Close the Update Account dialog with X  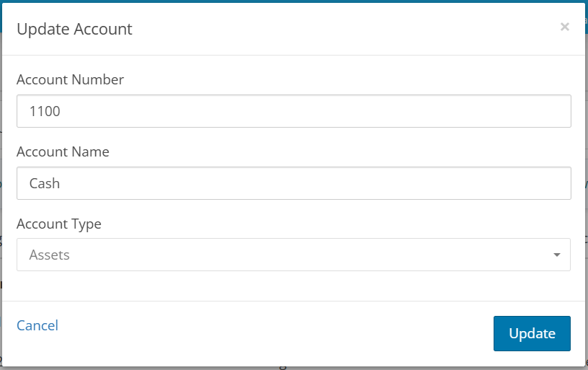(x=565, y=27)
